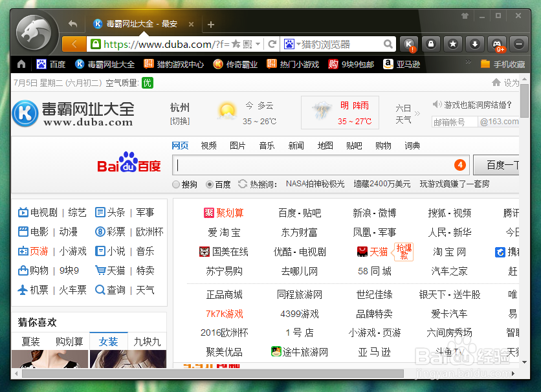The image size is (541, 392).
Task: Click 切换 to change city
Action: (180, 121)
